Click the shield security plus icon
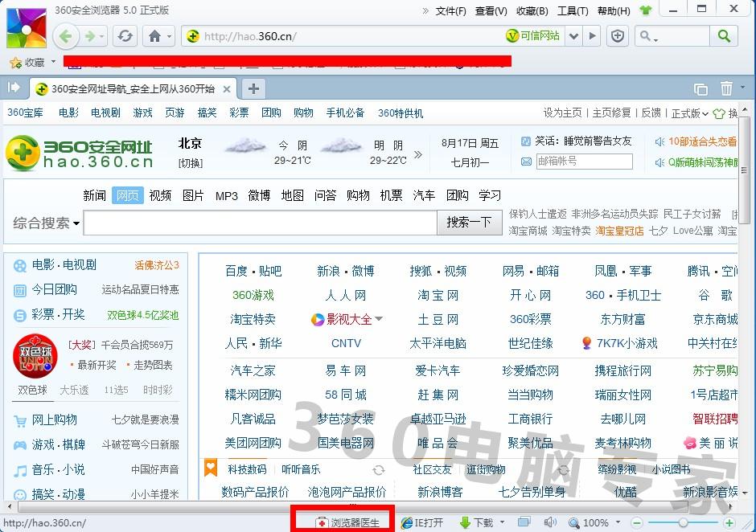The image size is (756, 532). tap(618, 36)
